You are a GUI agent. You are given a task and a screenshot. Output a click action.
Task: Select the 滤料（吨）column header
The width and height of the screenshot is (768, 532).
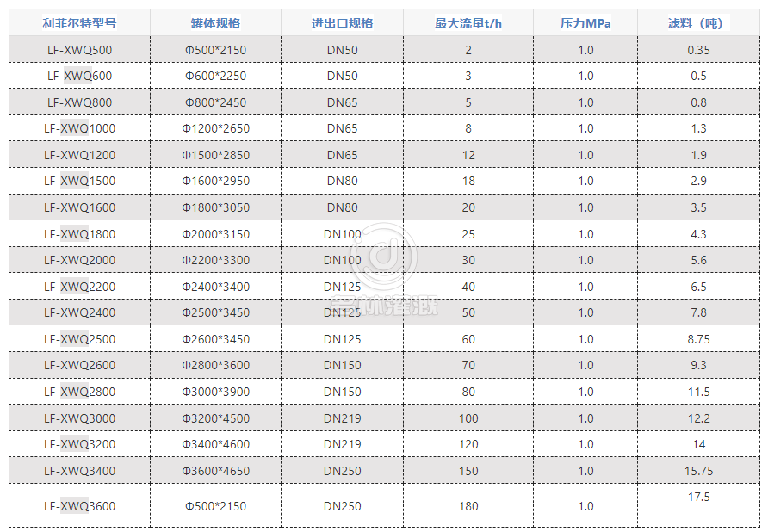tap(697, 23)
